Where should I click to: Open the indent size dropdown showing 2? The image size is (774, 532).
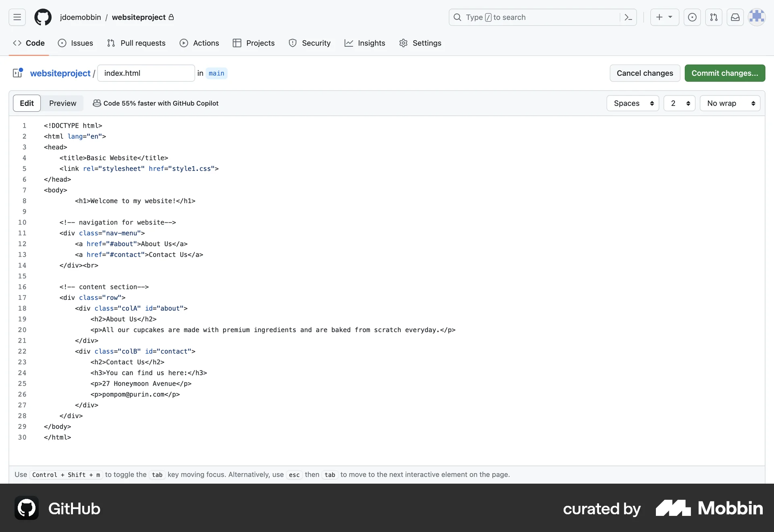pyautogui.click(x=679, y=103)
